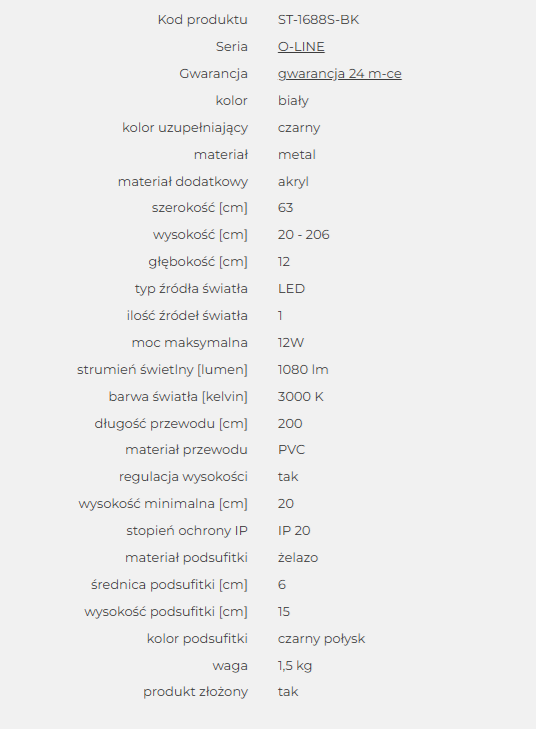Open the O-LINE series link
The height and width of the screenshot is (729, 552).
[x=301, y=46]
